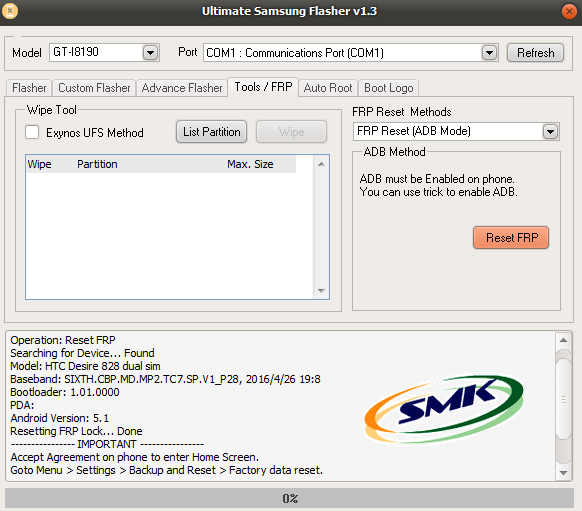This screenshot has width=582, height=511.
Task: Click the List Partition button
Action: click(x=212, y=132)
